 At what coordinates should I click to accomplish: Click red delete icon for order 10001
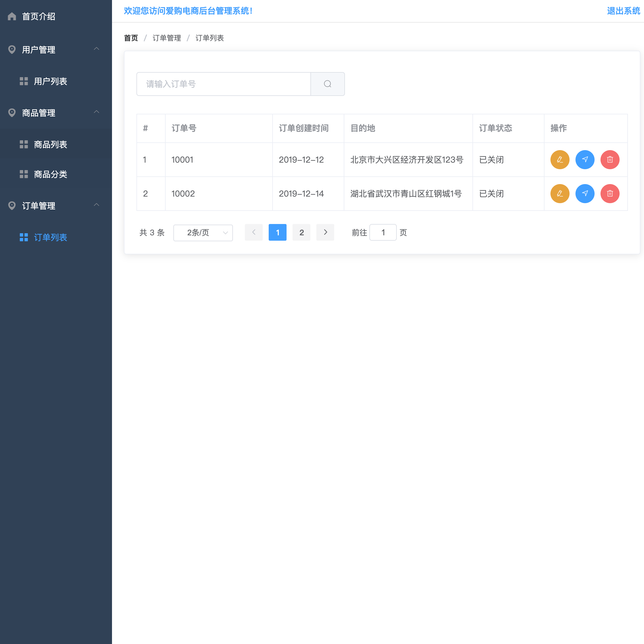(610, 160)
